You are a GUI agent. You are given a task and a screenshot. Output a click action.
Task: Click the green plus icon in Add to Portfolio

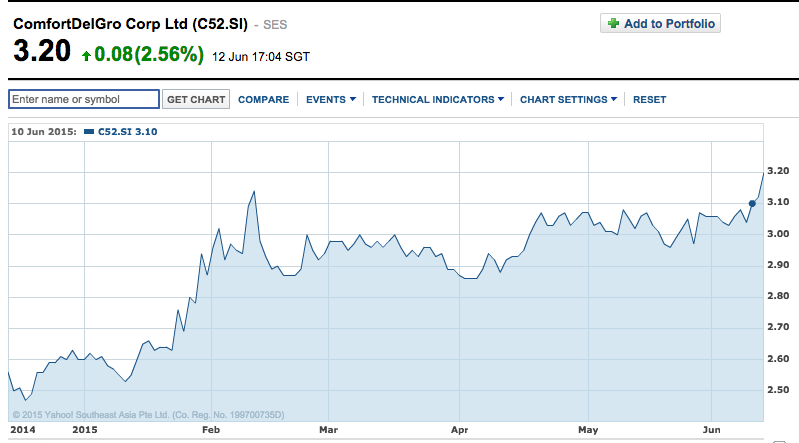pos(614,23)
